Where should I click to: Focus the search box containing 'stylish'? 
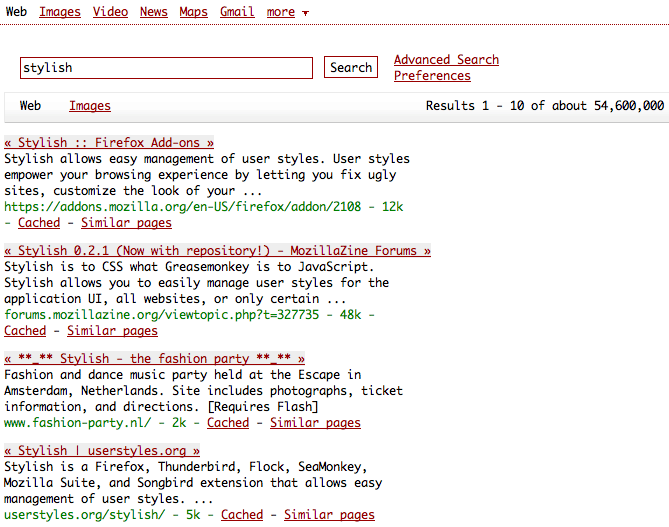point(166,68)
